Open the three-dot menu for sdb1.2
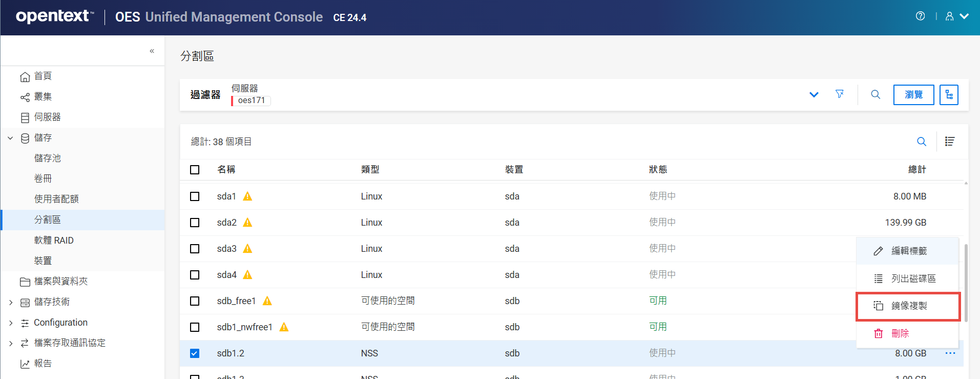This screenshot has height=379, width=980. tap(950, 353)
